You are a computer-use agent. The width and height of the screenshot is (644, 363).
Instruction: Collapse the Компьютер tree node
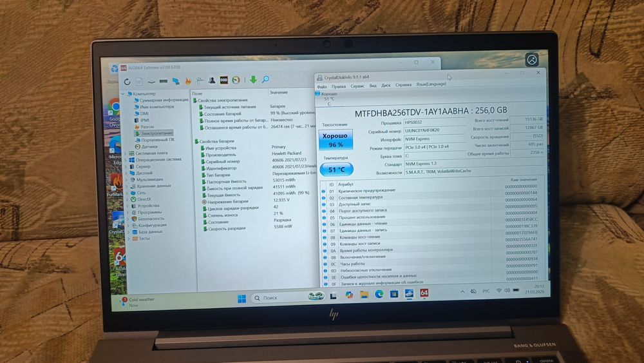123,93
